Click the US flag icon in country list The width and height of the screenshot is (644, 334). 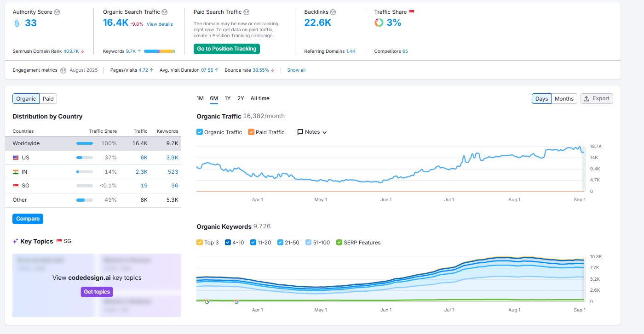pyautogui.click(x=16, y=158)
